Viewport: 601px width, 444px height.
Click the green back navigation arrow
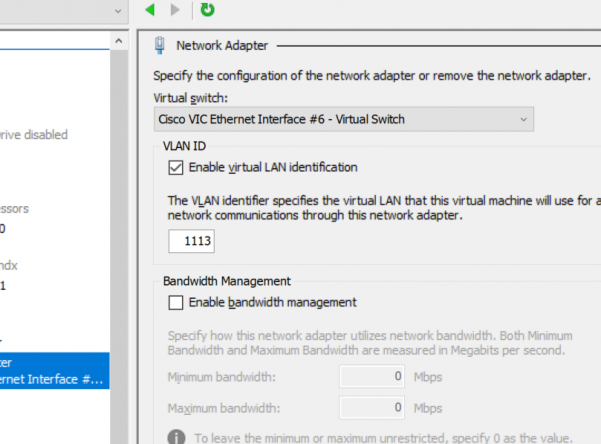coord(150,10)
